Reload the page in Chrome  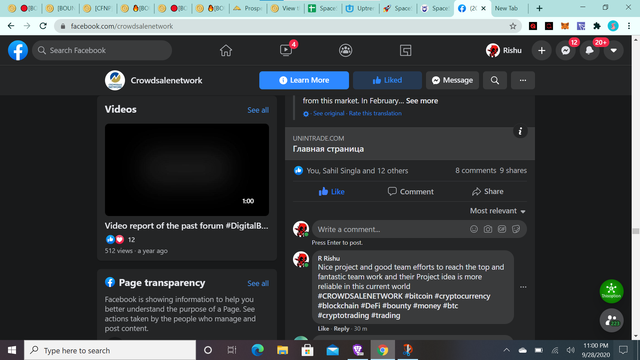[43, 26]
